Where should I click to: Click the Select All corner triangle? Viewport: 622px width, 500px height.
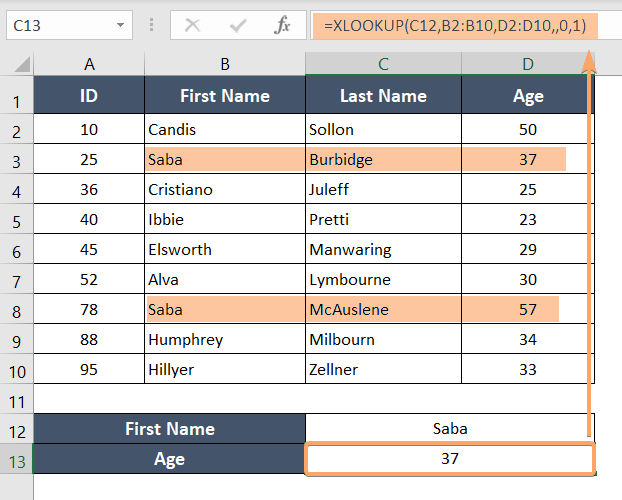22,65
